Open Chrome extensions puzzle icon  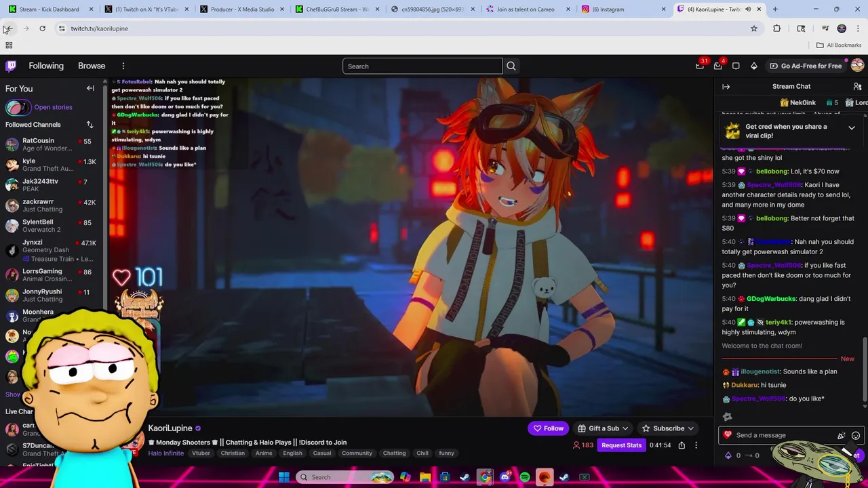(x=776, y=28)
